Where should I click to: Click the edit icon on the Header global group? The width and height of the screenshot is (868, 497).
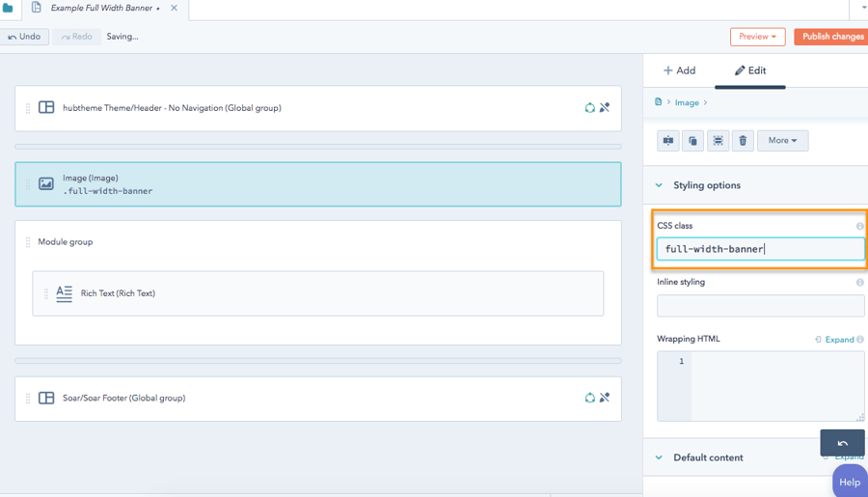pos(605,108)
